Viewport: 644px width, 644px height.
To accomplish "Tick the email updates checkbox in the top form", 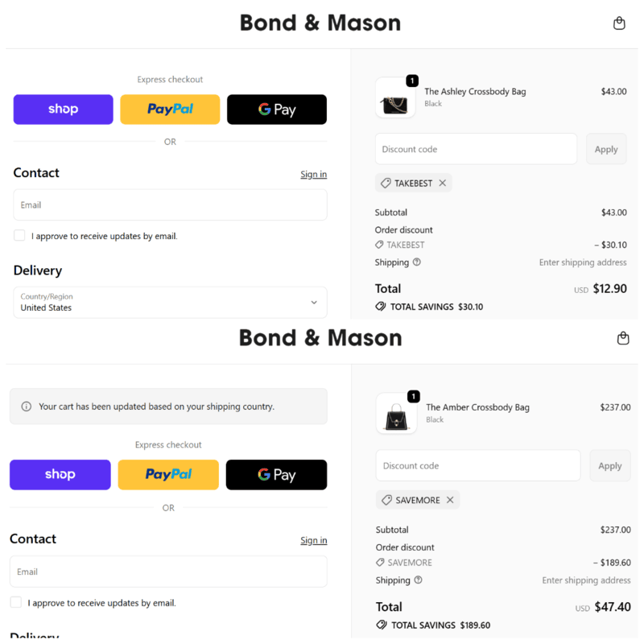I will coord(19,236).
